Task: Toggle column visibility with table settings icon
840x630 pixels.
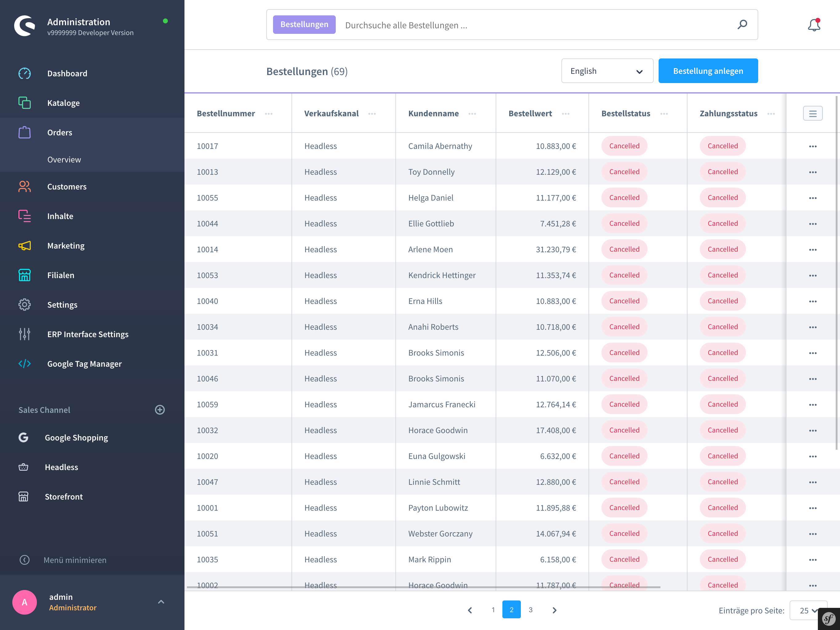Action: tap(813, 113)
